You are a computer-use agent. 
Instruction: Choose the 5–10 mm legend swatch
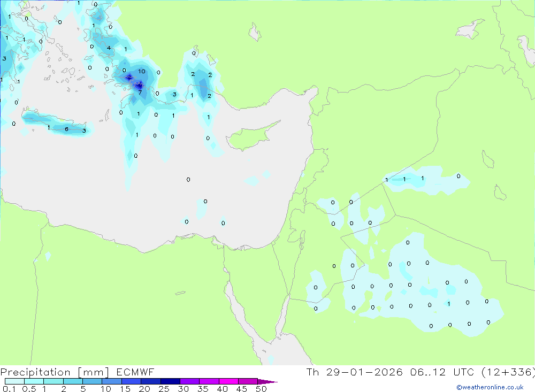[93, 381]
